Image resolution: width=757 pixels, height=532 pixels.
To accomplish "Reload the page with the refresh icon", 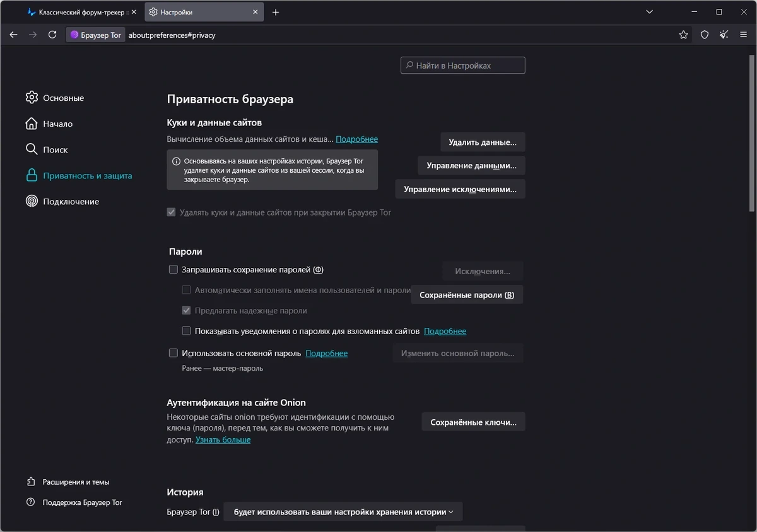I will pos(52,35).
